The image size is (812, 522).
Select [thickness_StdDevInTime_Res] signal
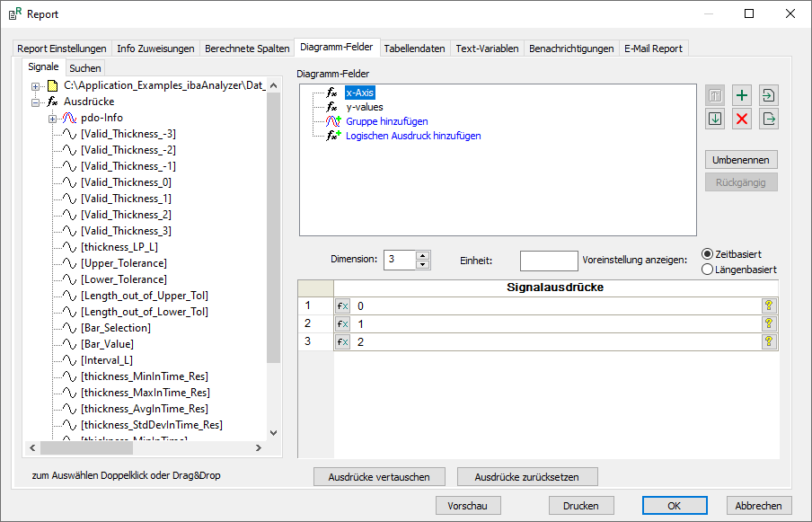(x=152, y=425)
